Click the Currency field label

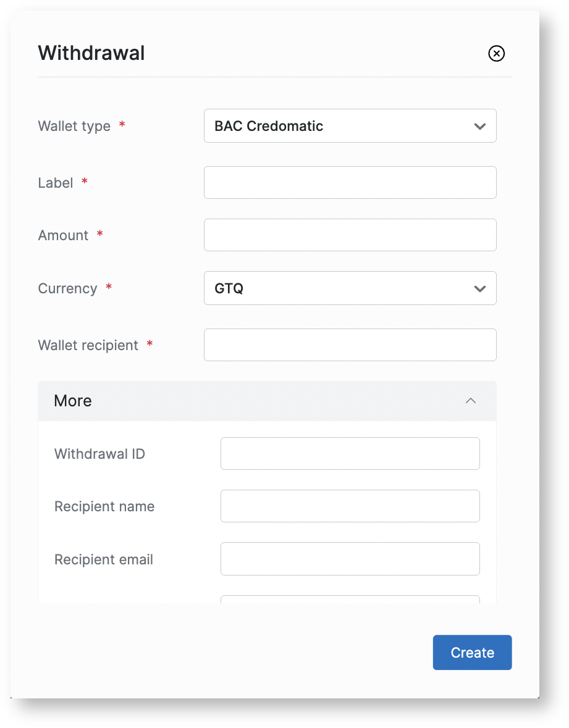[67, 289]
